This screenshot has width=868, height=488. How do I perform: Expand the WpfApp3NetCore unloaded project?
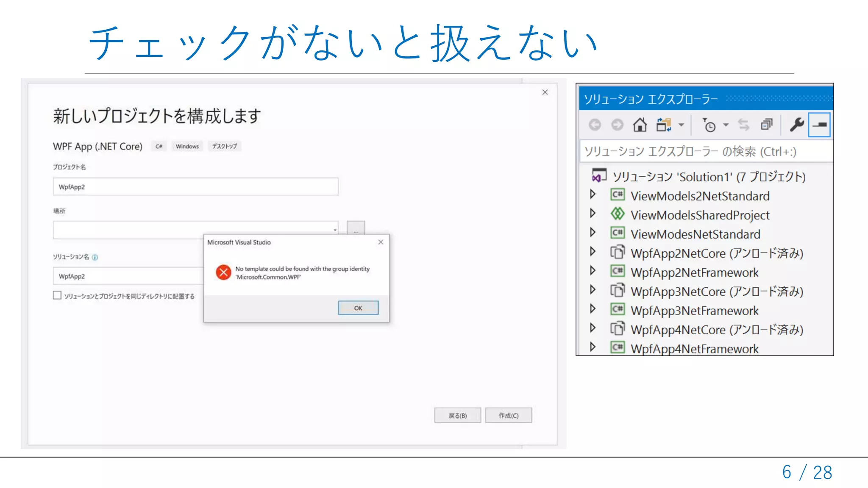coord(593,290)
